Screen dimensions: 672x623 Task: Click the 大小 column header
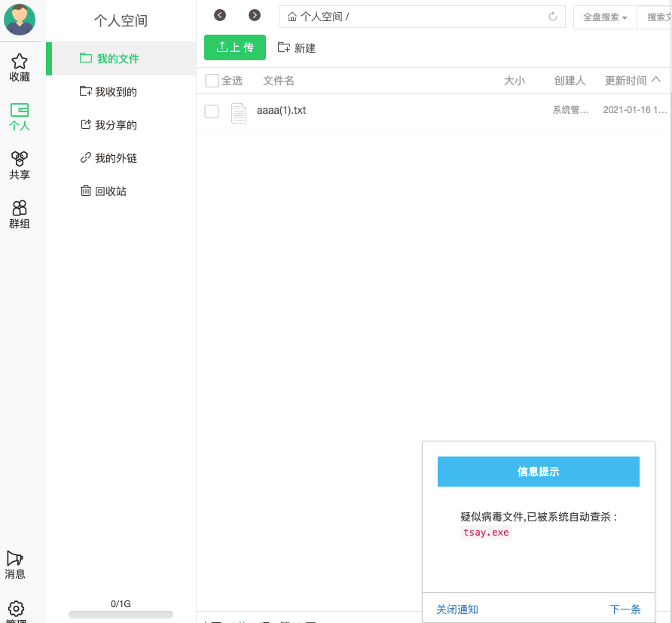pyautogui.click(x=514, y=81)
